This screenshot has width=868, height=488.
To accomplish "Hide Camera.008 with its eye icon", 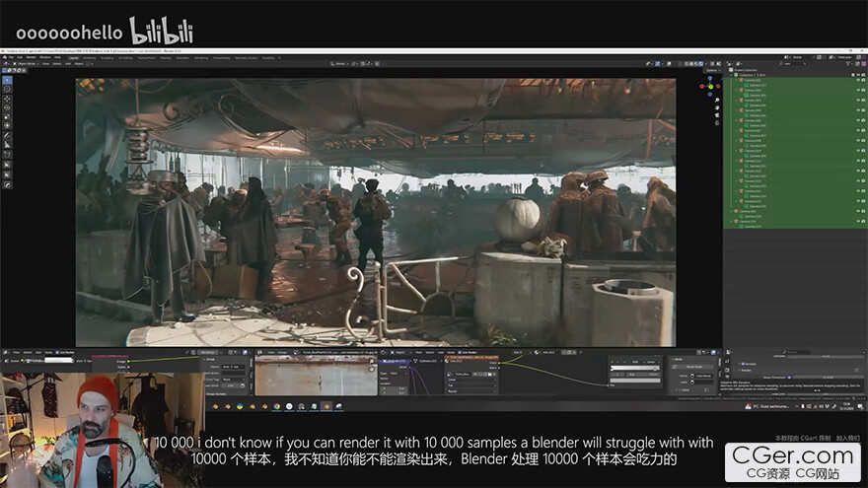I will (858, 141).
